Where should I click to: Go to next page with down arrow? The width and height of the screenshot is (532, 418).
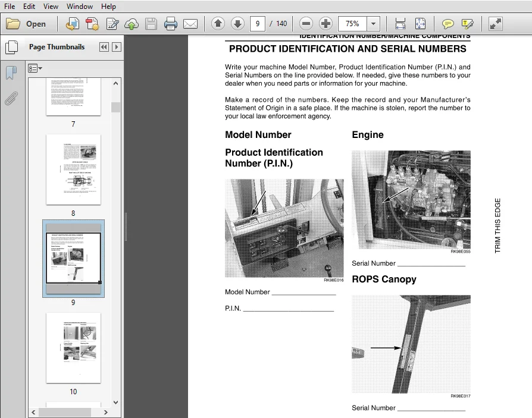click(x=238, y=24)
